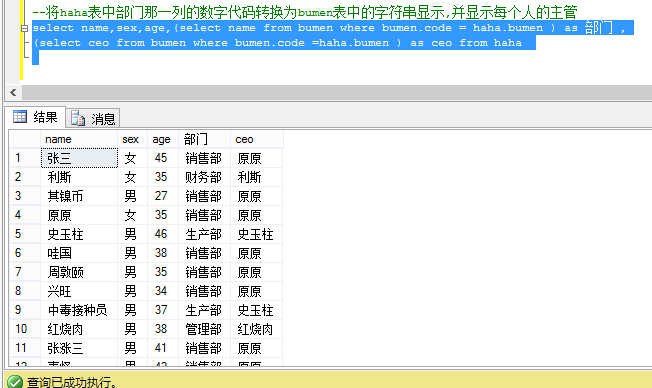Collapse the select statement code block
The height and width of the screenshot is (388, 652).
pos(24,28)
